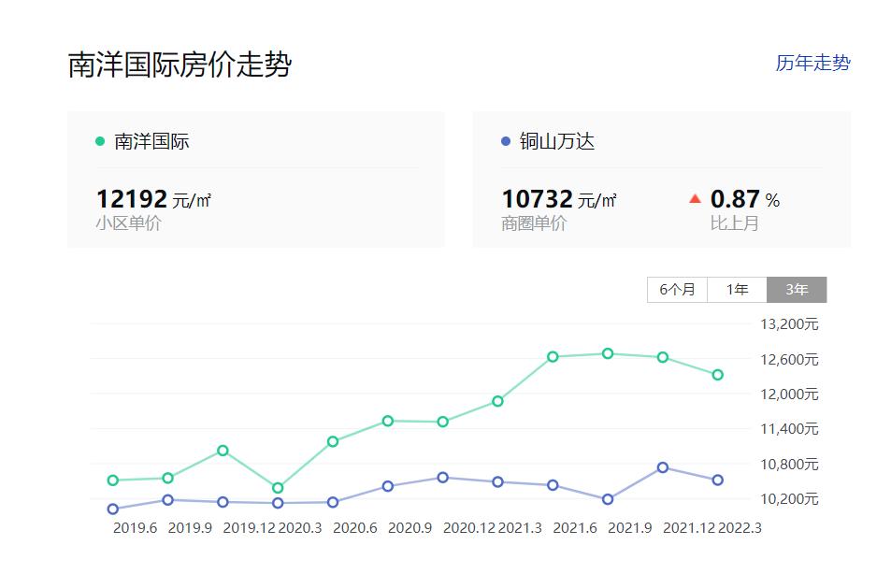
Task: Click the last green data point at 2022.3
Action: (716, 375)
